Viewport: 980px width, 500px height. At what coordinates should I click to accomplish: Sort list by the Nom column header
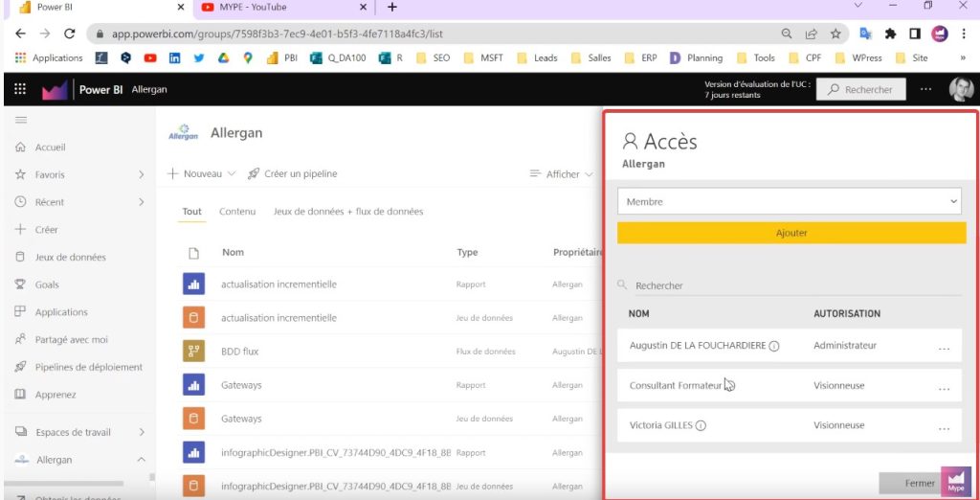click(x=234, y=252)
